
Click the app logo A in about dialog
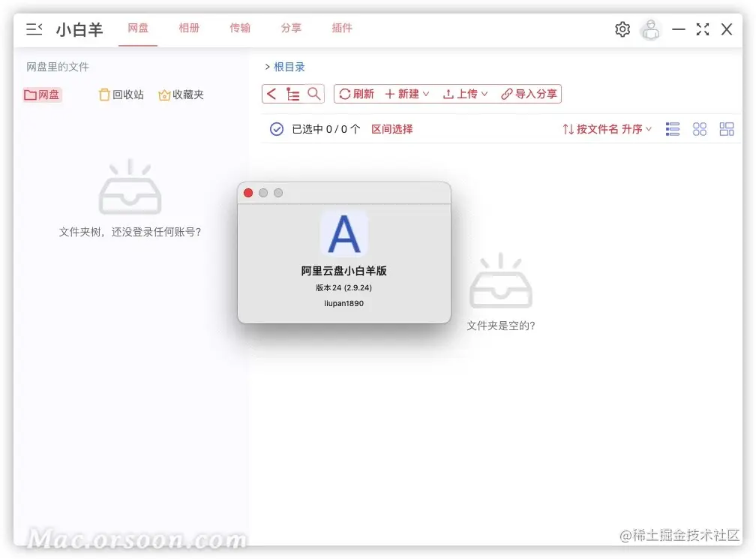pos(343,233)
